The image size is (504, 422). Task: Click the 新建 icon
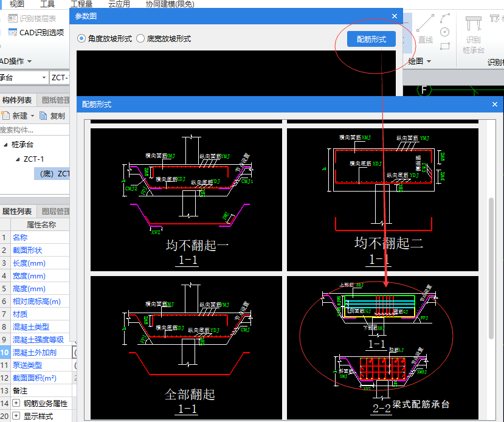5,116
